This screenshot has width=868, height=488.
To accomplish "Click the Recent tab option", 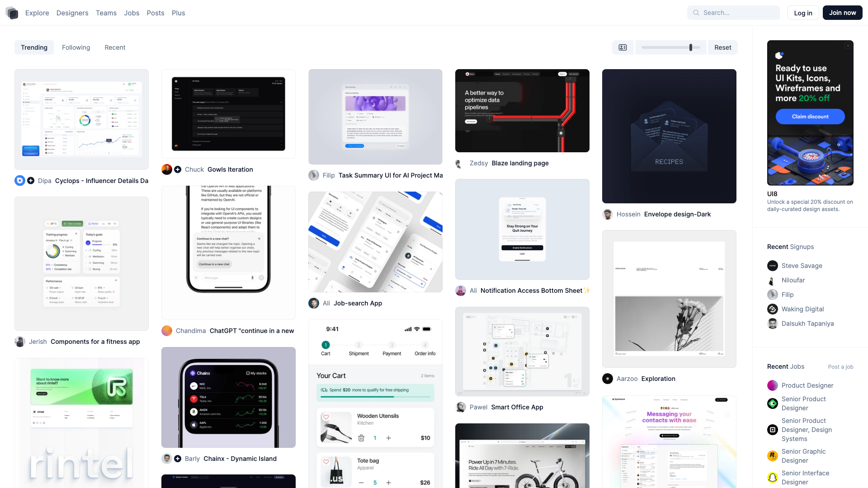I will pos(114,47).
